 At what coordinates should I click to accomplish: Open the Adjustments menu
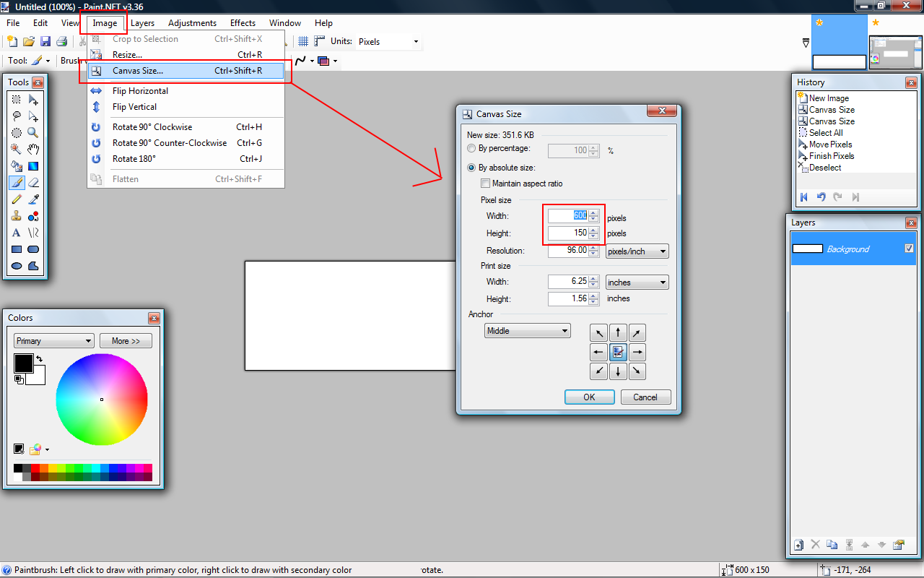coord(192,23)
